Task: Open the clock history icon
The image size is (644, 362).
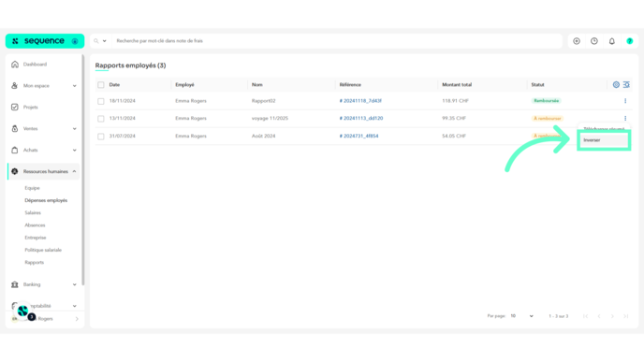Action: click(594, 41)
